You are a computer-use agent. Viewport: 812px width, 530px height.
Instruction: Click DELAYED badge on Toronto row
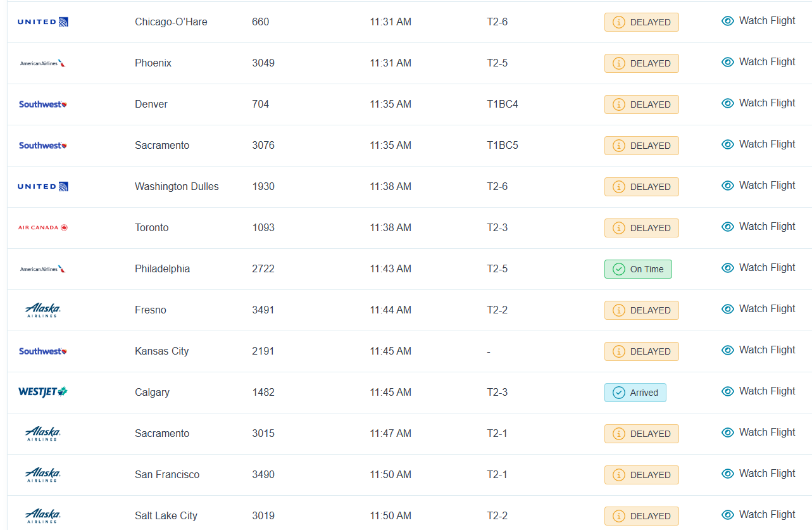point(642,228)
